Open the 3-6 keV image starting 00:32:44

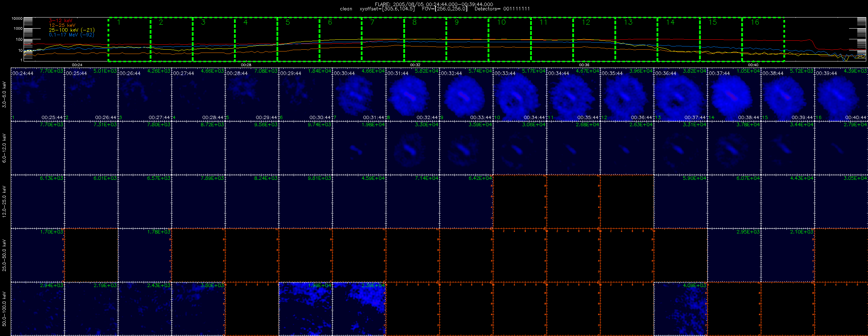coord(466,94)
